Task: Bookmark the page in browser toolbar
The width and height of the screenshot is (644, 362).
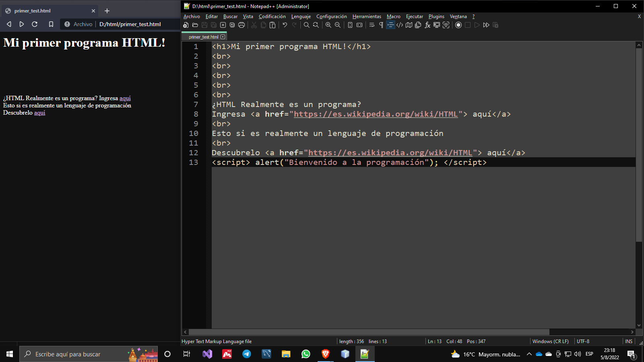Action: click(51, 24)
